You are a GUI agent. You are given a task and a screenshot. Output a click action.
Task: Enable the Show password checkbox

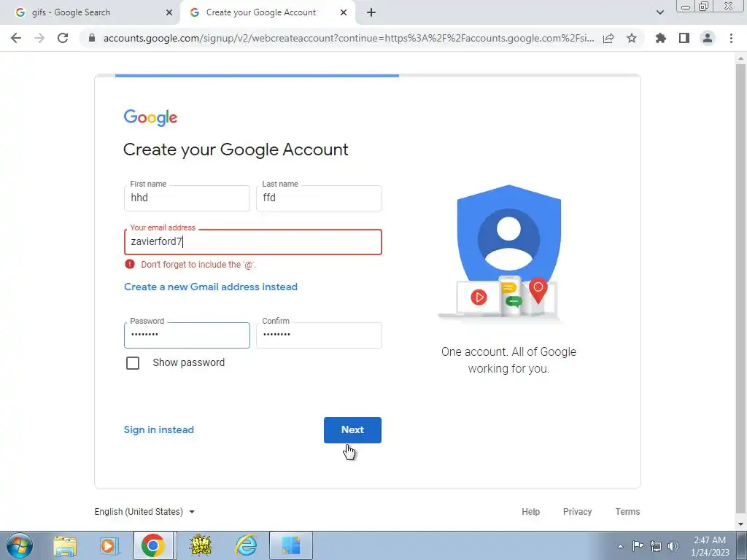133,363
